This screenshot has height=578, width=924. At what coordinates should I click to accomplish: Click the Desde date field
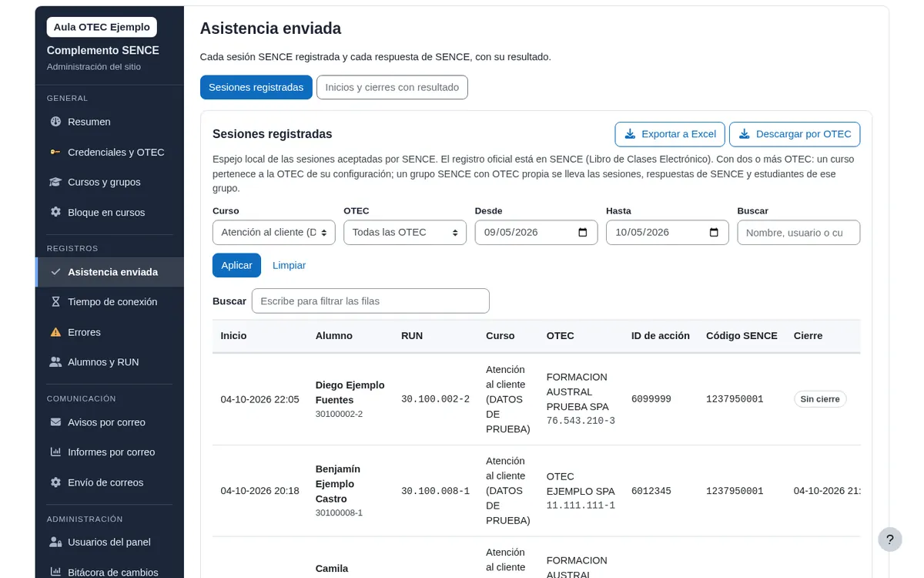point(536,233)
